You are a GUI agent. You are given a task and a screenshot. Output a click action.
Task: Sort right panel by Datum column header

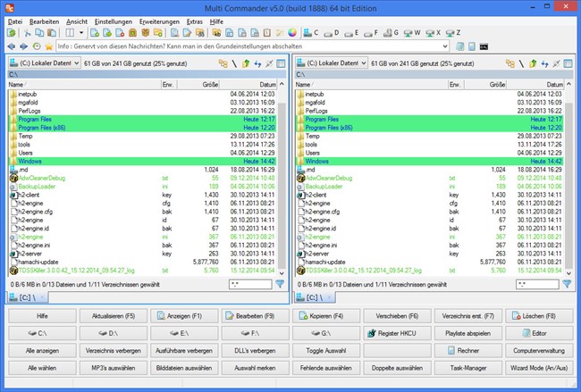(x=535, y=85)
